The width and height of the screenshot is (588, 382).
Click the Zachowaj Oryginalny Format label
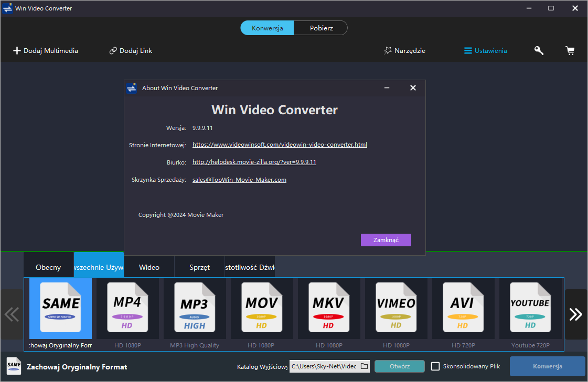[77, 367]
